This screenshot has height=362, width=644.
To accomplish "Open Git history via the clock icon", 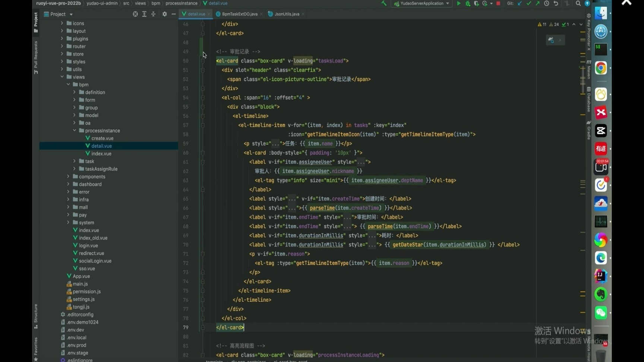I will pyautogui.click(x=547, y=3).
